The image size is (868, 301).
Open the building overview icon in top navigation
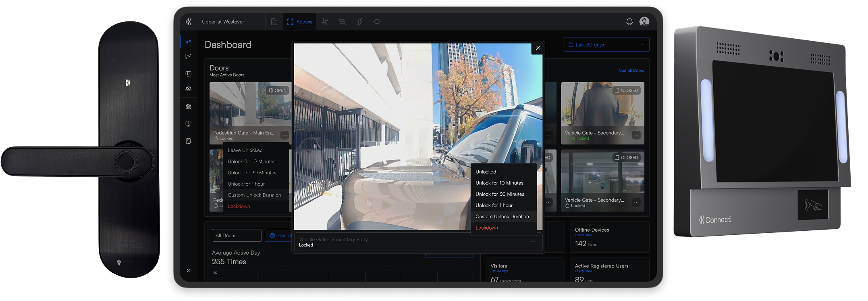point(274,22)
